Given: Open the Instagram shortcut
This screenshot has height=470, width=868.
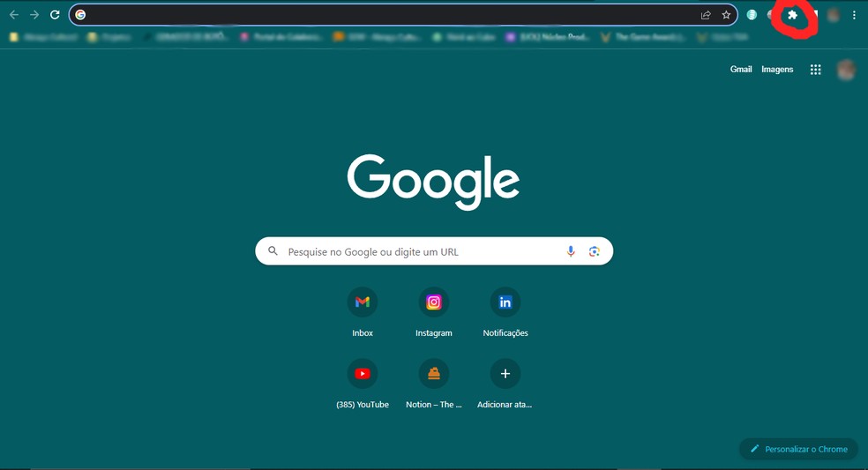Looking at the screenshot, I should tap(433, 311).
